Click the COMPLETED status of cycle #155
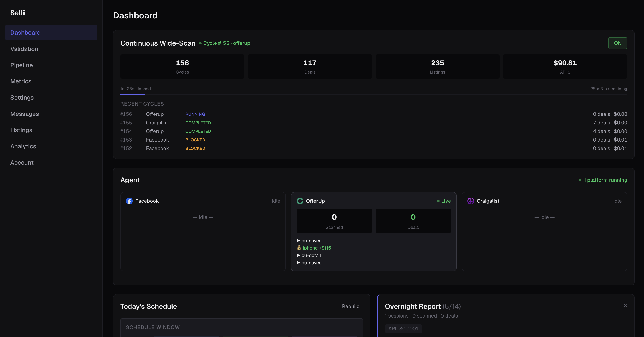Viewport: 644px width, 337px height. (198, 123)
